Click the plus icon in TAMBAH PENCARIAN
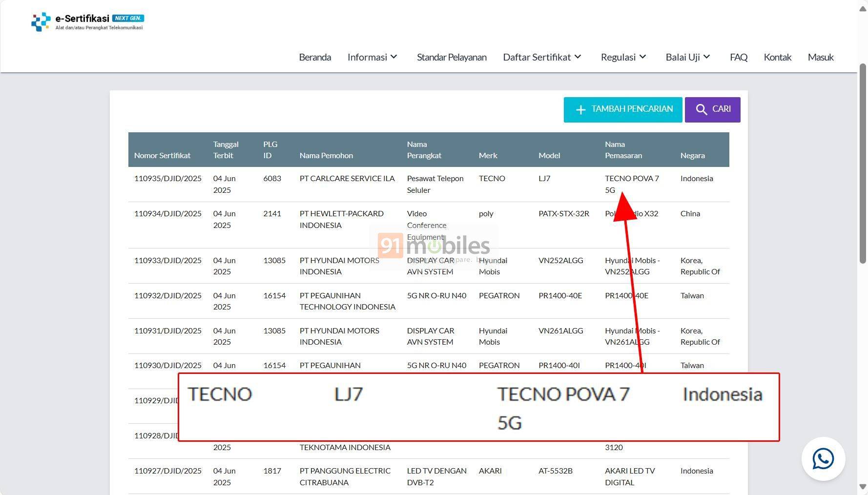Viewport: 868px width, 495px height. [580, 110]
